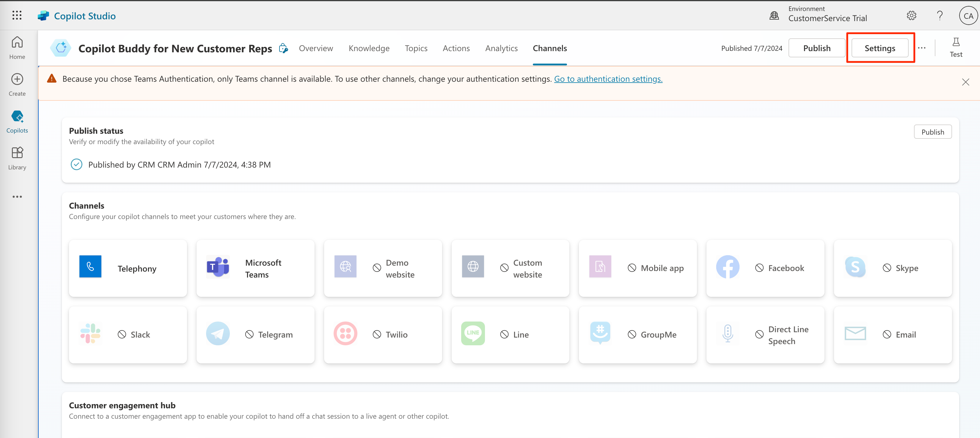The width and height of the screenshot is (980, 438).
Task: Open Copilot Studio help
Action: point(940,15)
